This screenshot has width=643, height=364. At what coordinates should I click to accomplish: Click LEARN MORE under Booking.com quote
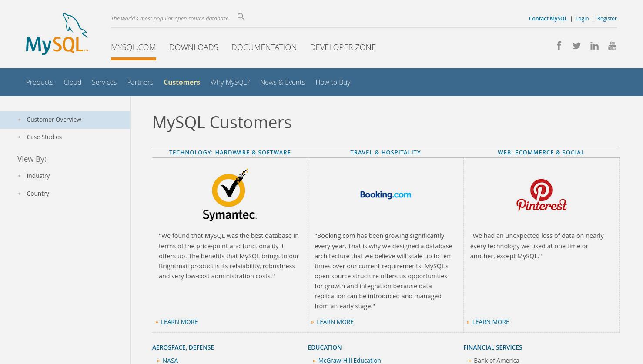pyautogui.click(x=335, y=322)
